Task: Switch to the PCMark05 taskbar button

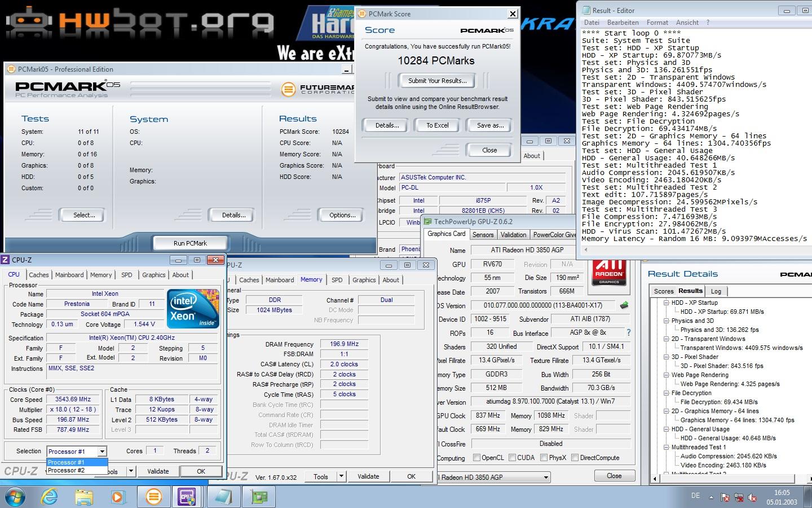Action: [x=153, y=497]
